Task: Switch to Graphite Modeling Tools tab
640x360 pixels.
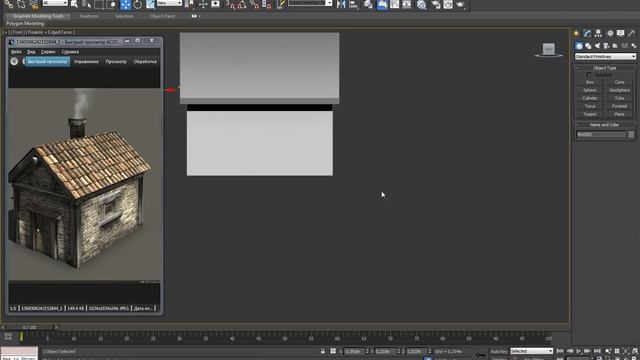Action: pyautogui.click(x=38, y=16)
